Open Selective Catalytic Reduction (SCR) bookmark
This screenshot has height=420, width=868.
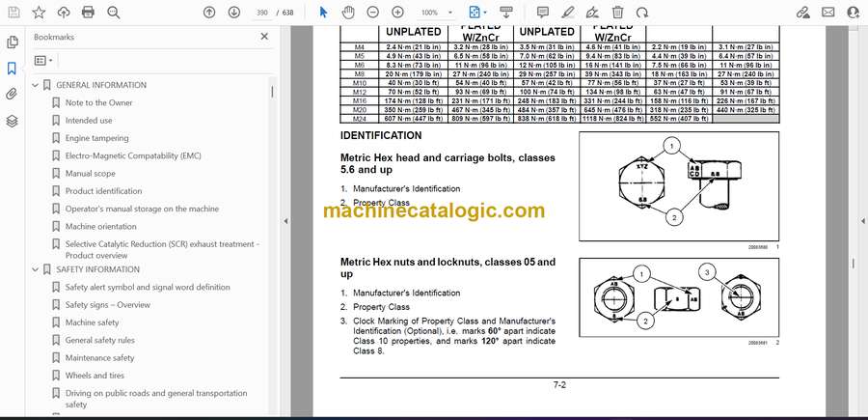(162, 249)
